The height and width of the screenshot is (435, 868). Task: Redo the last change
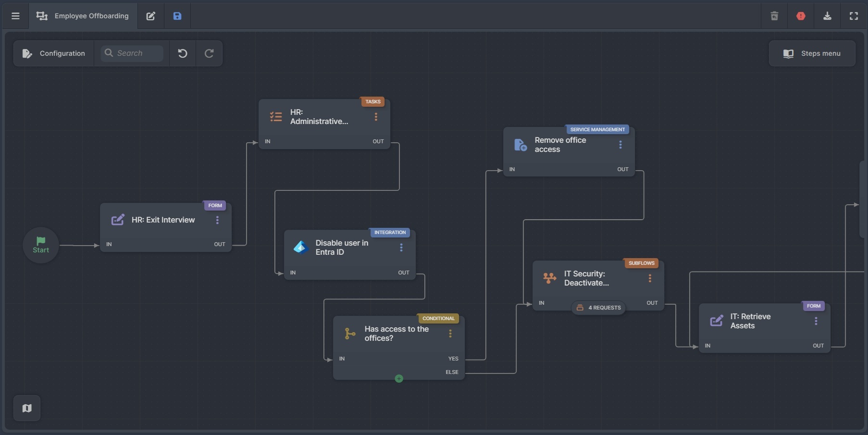209,53
